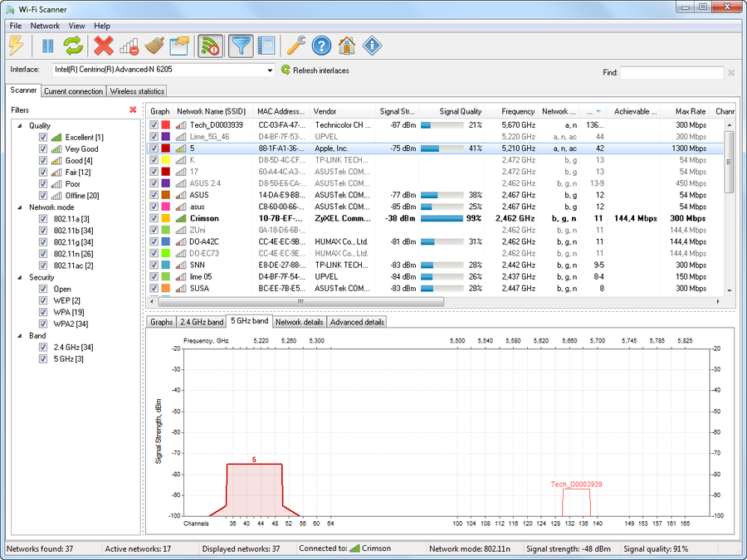Image resolution: width=747 pixels, height=560 pixels.
Task: Click the red X delete icon
Action: [x=104, y=46]
